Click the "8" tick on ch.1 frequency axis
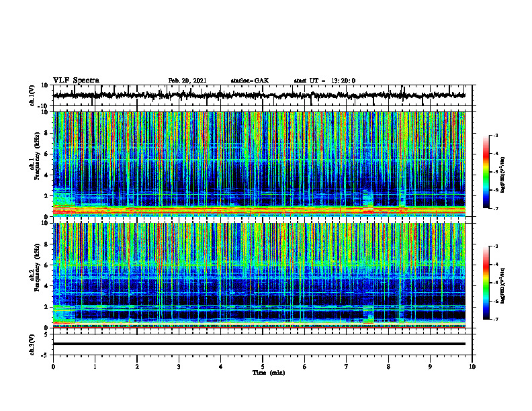The image size is (532, 411). tap(46, 133)
